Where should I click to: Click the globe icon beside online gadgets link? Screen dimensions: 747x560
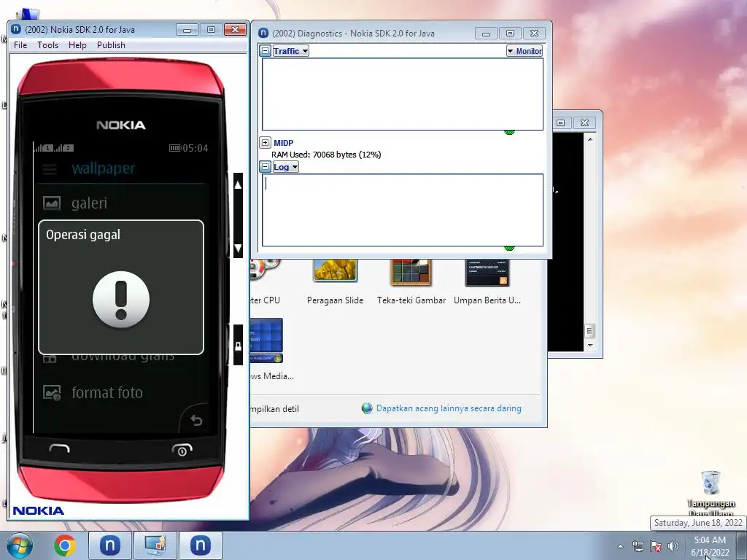pos(367,408)
